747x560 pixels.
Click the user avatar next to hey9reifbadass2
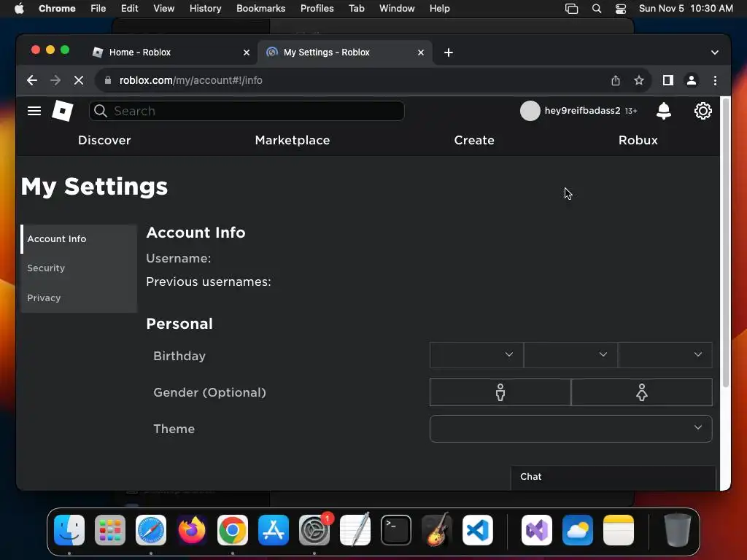[530, 111]
